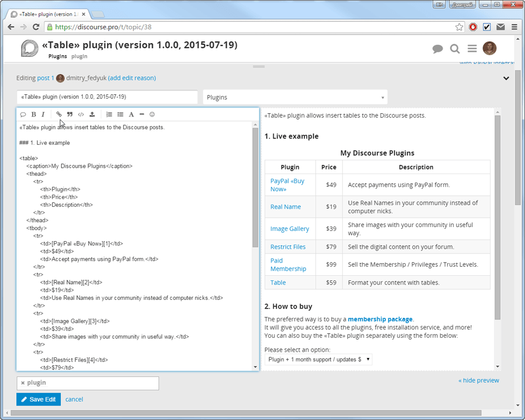Open the 'Image Gallery' plugin link
The image size is (525, 420).
(x=289, y=229)
